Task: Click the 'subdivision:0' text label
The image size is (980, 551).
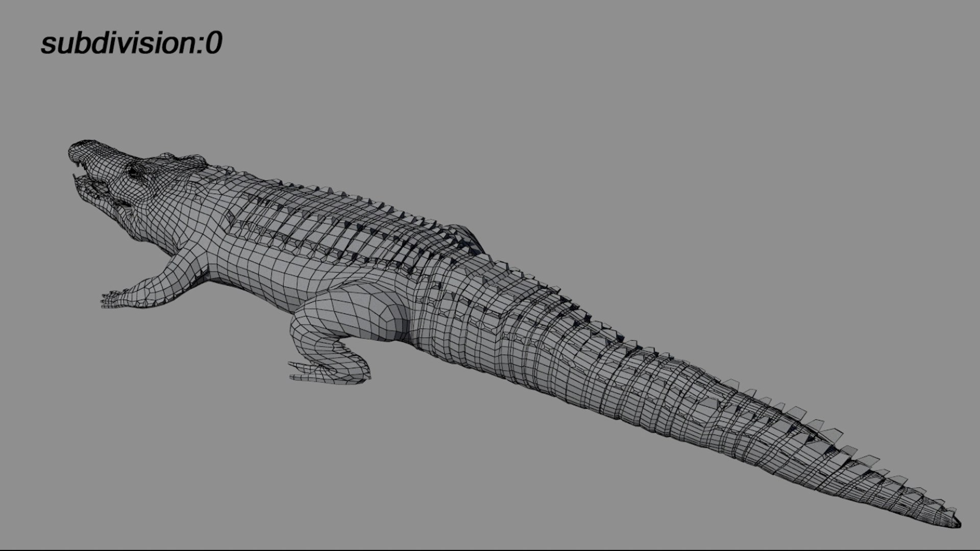Action: 132,43
